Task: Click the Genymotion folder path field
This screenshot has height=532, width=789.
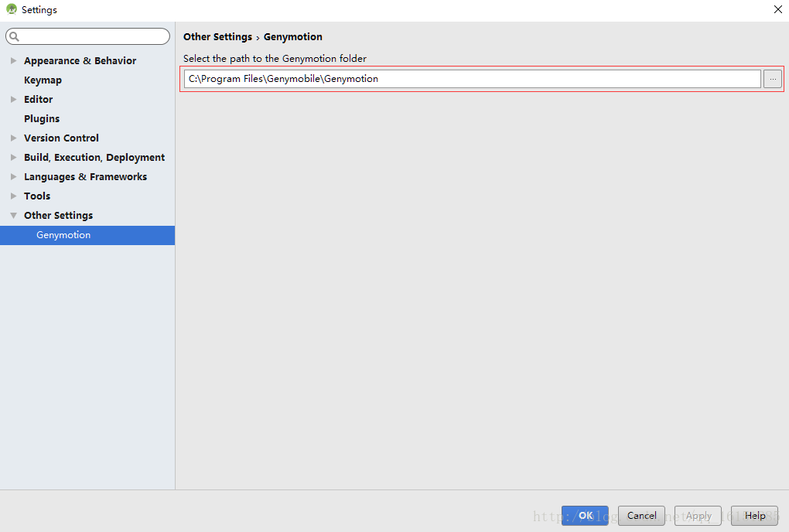Action: pyautogui.click(x=472, y=79)
